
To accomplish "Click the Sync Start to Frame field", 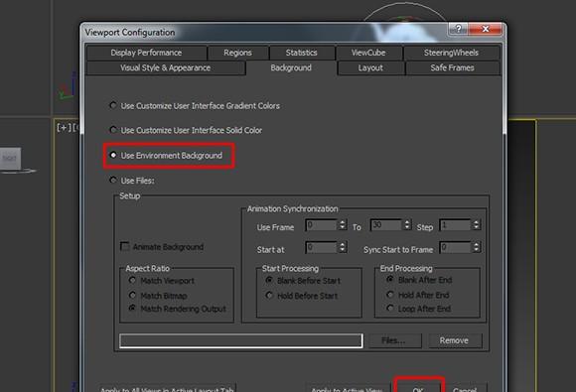I will (x=456, y=247).
